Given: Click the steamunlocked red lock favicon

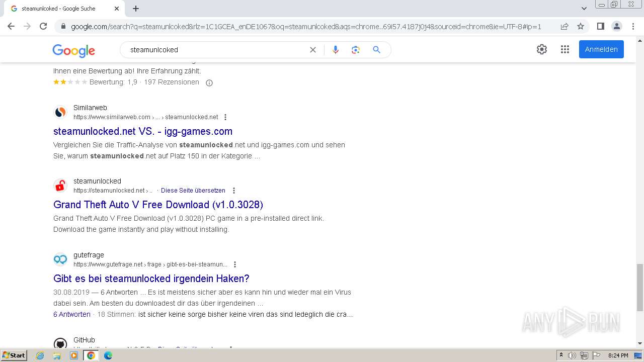Looking at the screenshot, I should pos(60,186).
